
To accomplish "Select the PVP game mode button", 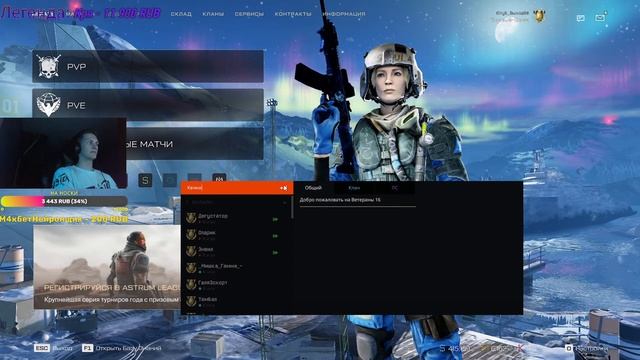I will coord(148,66).
